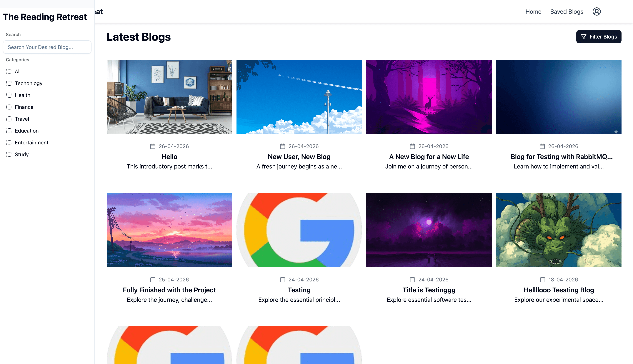Open A New Blog for a New Life
This screenshot has height=364, width=633.
coord(429,157)
